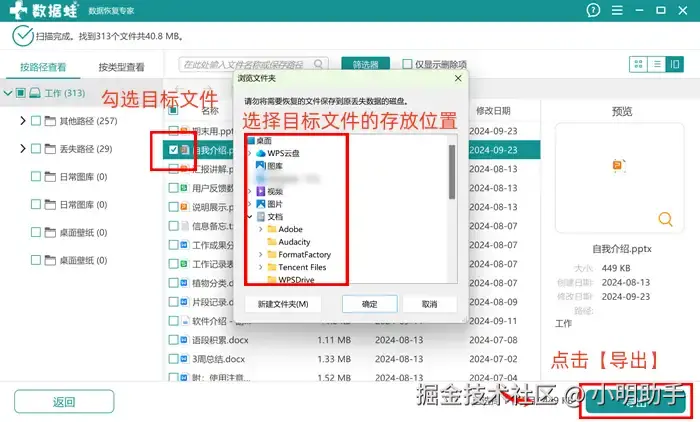Collapse the 工作 (313) tree node
The image size is (700, 422).
(x=8, y=93)
